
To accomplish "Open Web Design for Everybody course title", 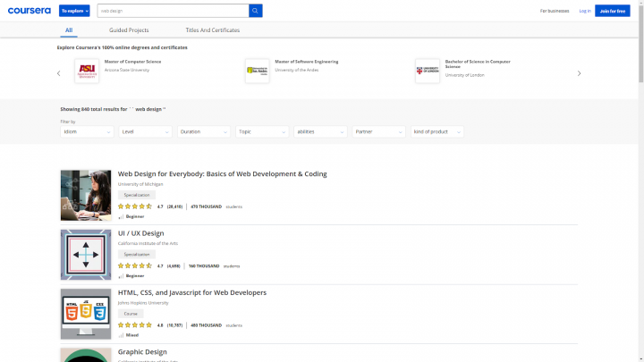I will 222,174.
